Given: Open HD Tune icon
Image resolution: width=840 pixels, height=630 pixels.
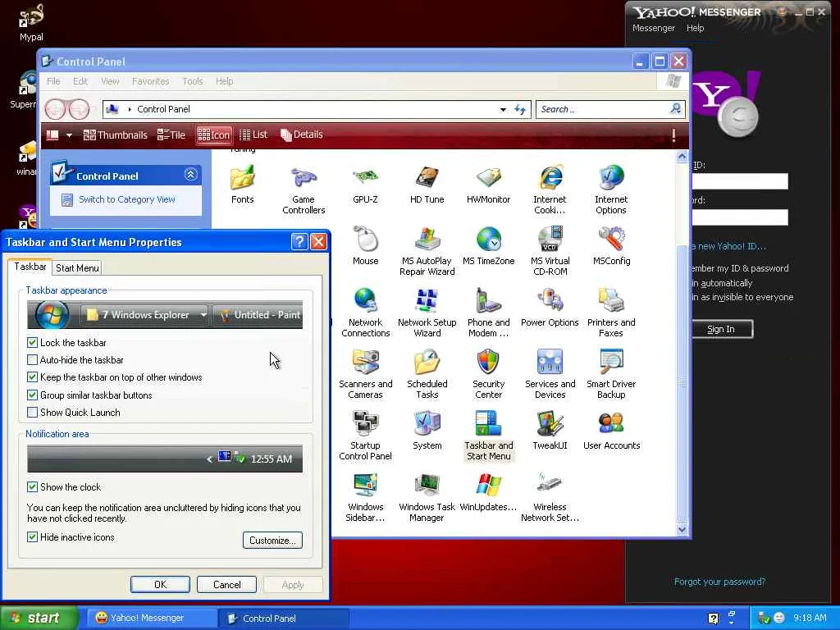Looking at the screenshot, I should point(427,185).
